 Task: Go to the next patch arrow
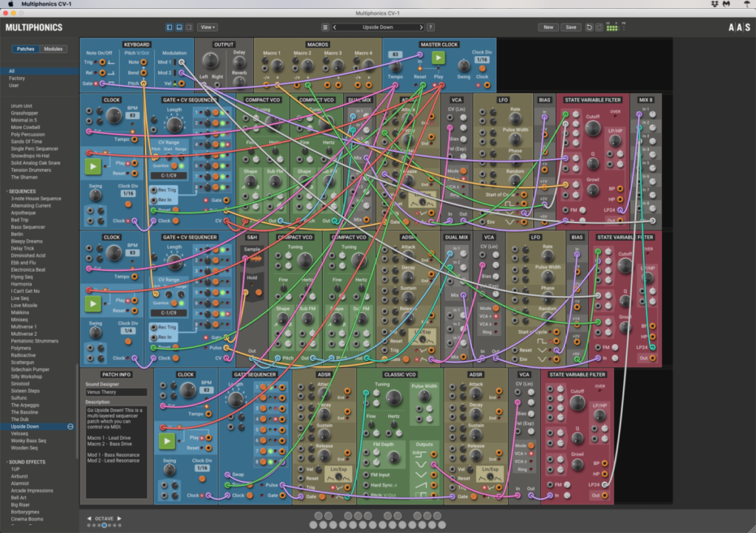tap(421, 27)
